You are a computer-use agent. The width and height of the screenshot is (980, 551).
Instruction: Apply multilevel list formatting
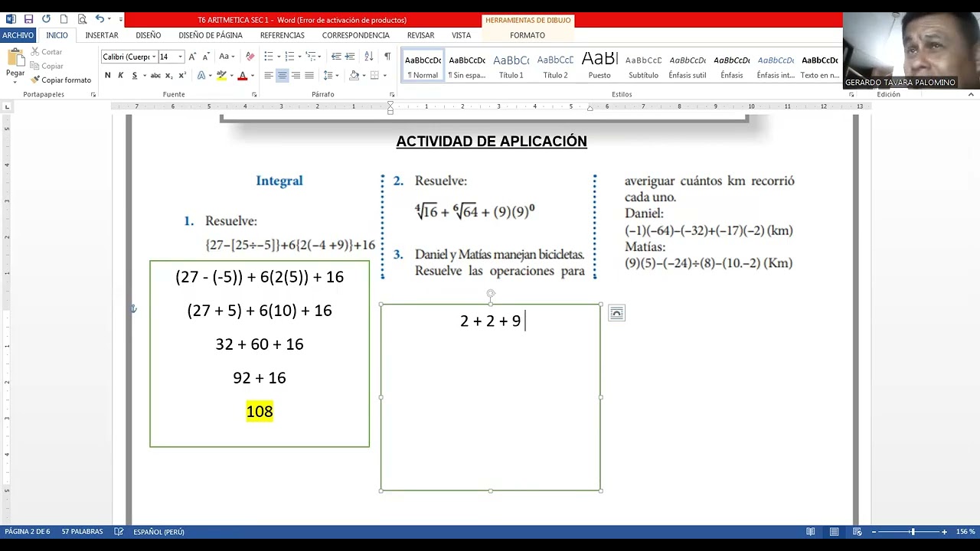point(311,57)
